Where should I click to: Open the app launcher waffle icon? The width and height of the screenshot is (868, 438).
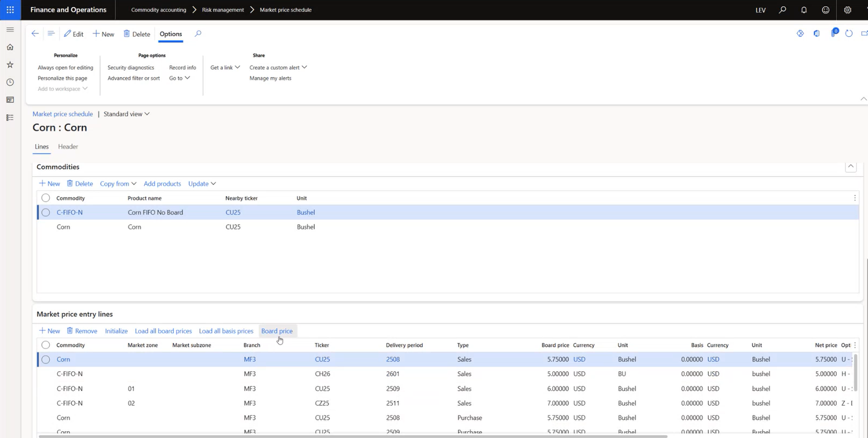point(10,10)
